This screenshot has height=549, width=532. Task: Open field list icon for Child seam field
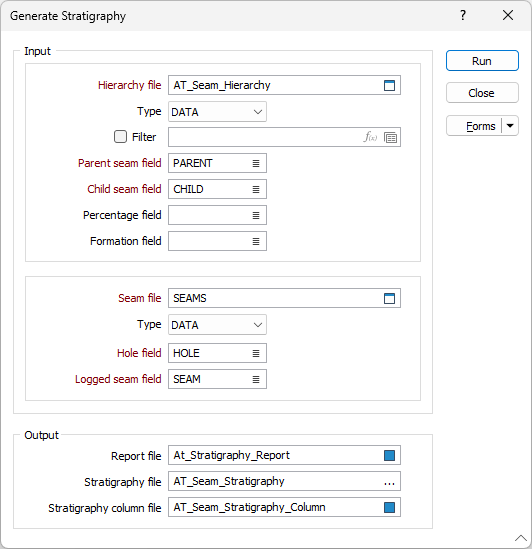coord(256,189)
